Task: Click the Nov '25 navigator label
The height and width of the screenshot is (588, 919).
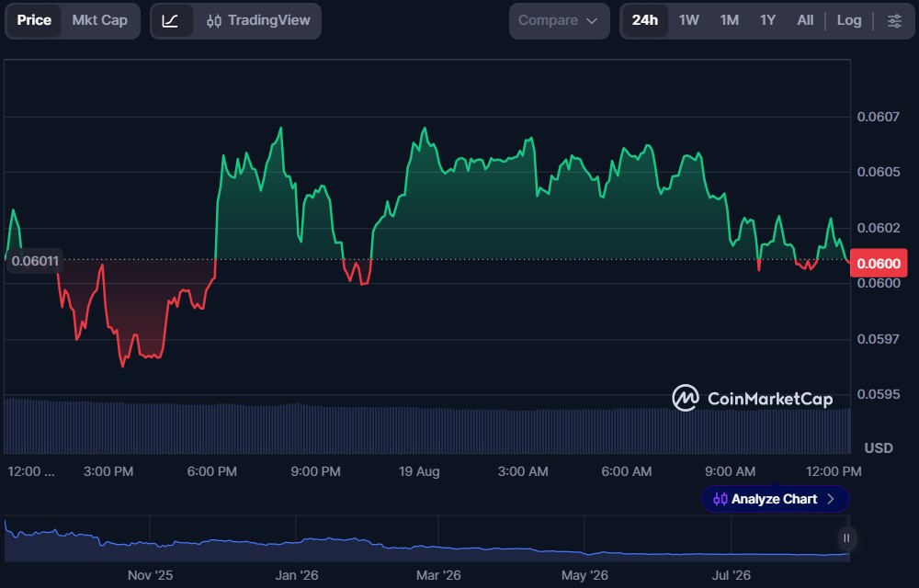Action: coord(150,575)
